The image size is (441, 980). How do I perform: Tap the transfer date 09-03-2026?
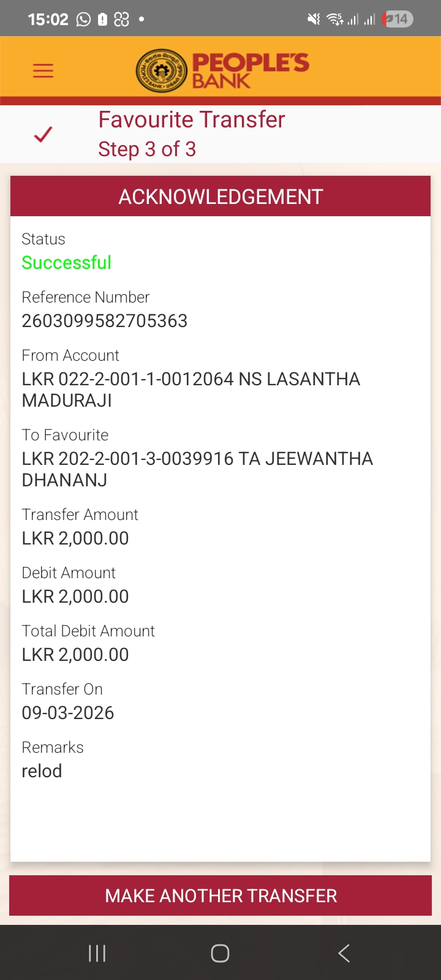tap(68, 713)
